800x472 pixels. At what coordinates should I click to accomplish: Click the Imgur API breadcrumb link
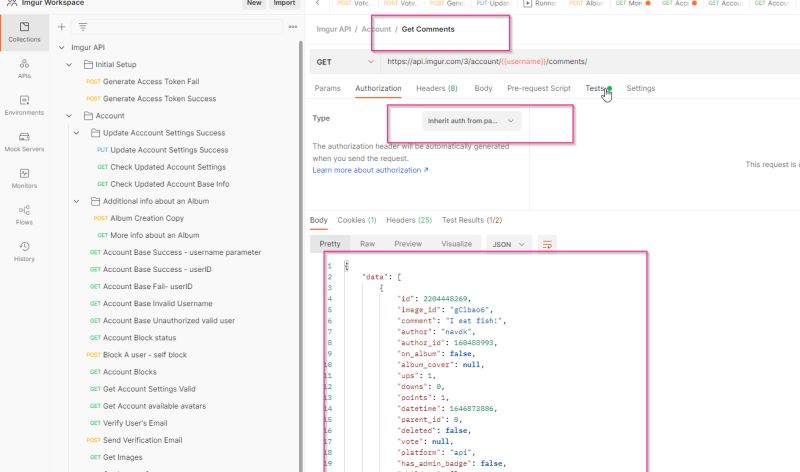click(334, 29)
